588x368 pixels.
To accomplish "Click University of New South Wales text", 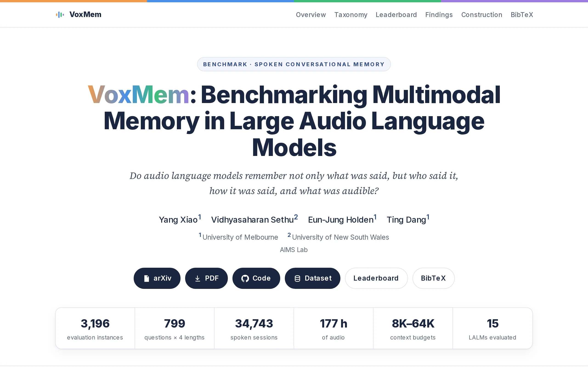I will [x=340, y=237].
